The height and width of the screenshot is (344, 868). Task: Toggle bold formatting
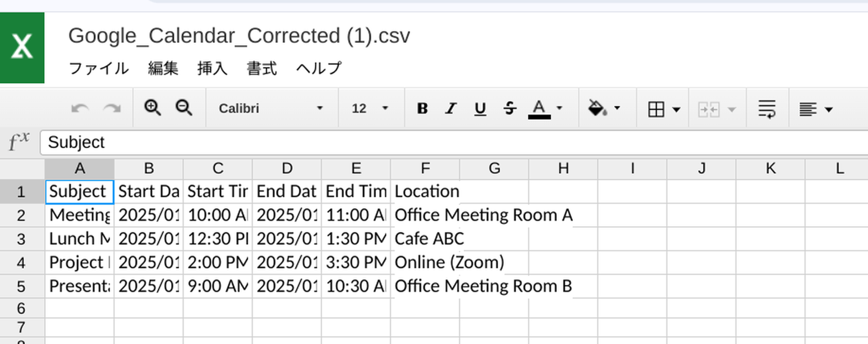coord(422,109)
